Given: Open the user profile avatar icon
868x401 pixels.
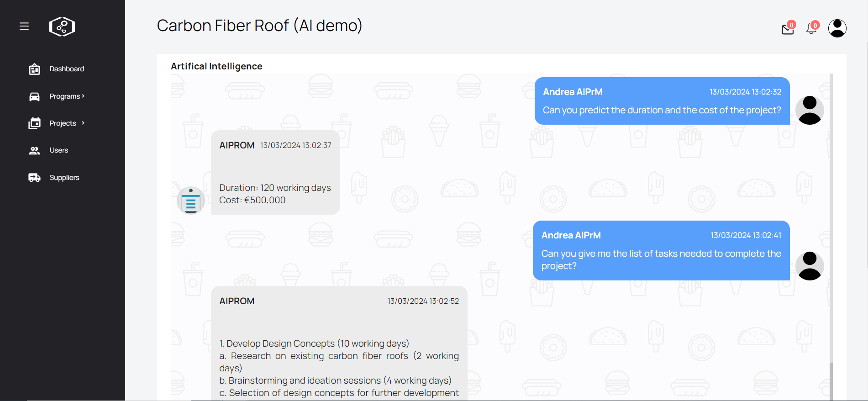Looking at the screenshot, I should click(x=837, y=28).
